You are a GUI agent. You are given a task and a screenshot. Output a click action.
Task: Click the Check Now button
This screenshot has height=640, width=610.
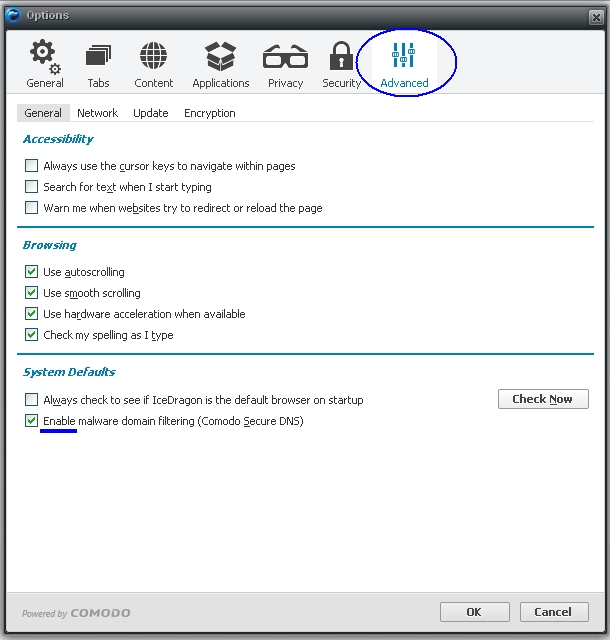point(543,399)
